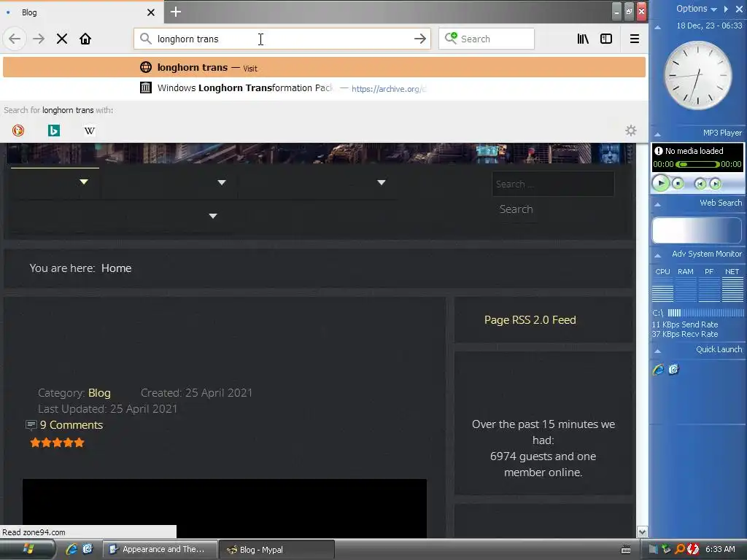Launch Internet Explorer from sidebar Quick Launch

tap(659, 370)
